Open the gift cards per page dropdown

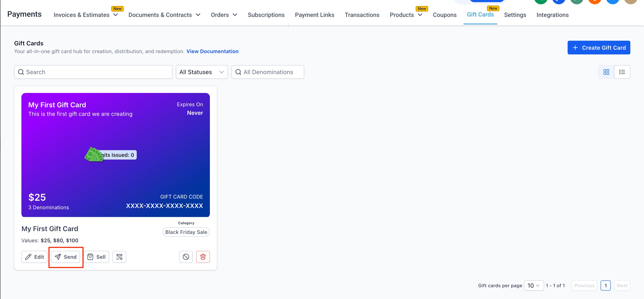pos(534,286)
